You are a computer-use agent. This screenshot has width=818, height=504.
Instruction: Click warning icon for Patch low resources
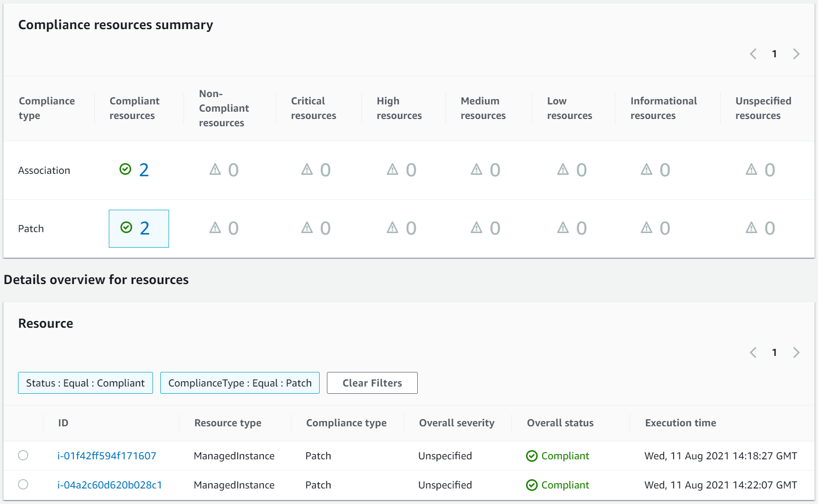pyautogui.click(x=563, y=227)
